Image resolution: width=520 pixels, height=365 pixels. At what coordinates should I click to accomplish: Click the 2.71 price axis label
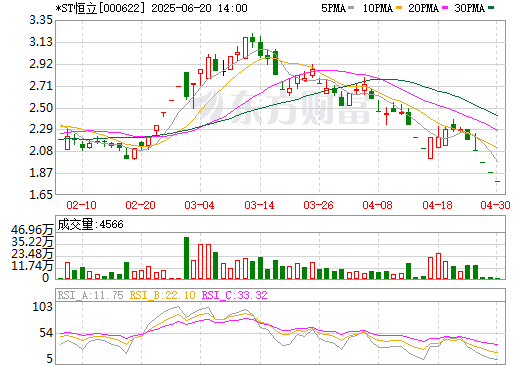(x=41, y=86)
